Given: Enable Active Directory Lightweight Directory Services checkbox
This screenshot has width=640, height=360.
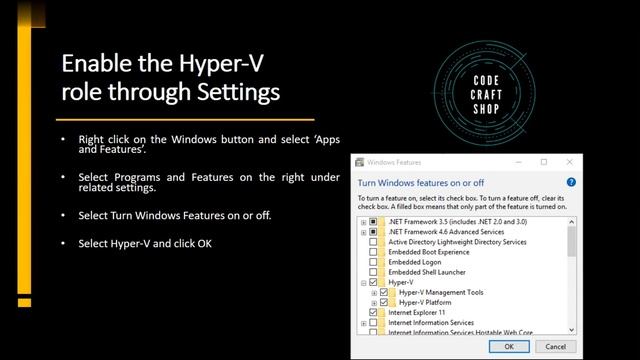Looking at the screenshot, I should tap(373, 242).
